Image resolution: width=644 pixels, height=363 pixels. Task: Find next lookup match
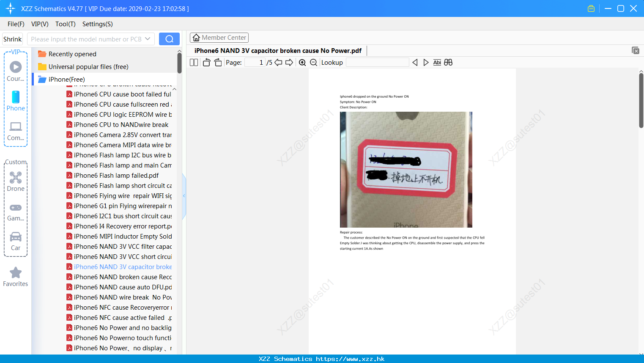tap(426, 63)
